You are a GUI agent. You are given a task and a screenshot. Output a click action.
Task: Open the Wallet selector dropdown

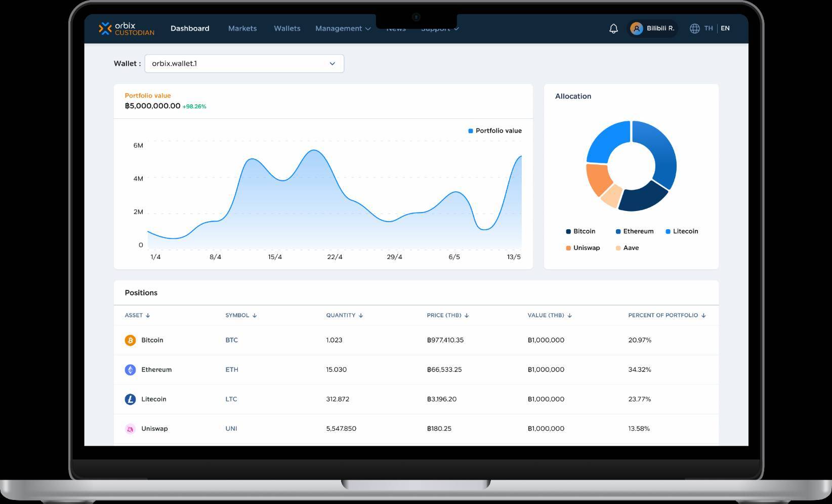244,64
